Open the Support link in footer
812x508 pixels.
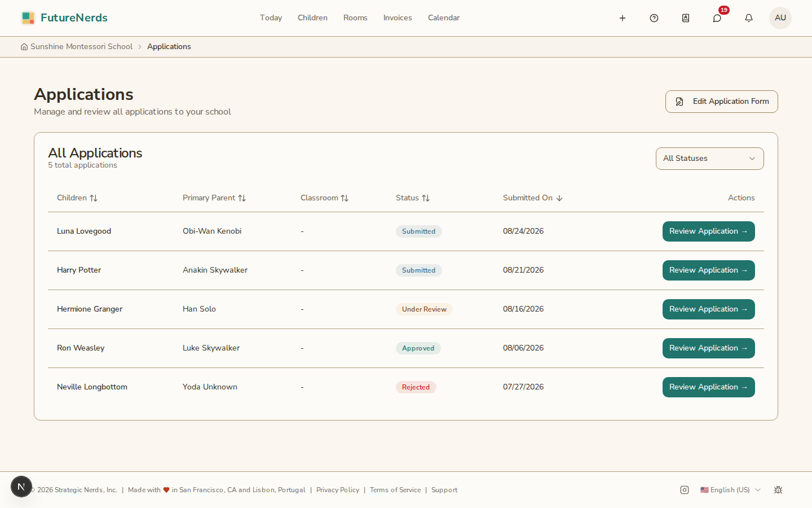click(444, 490)
